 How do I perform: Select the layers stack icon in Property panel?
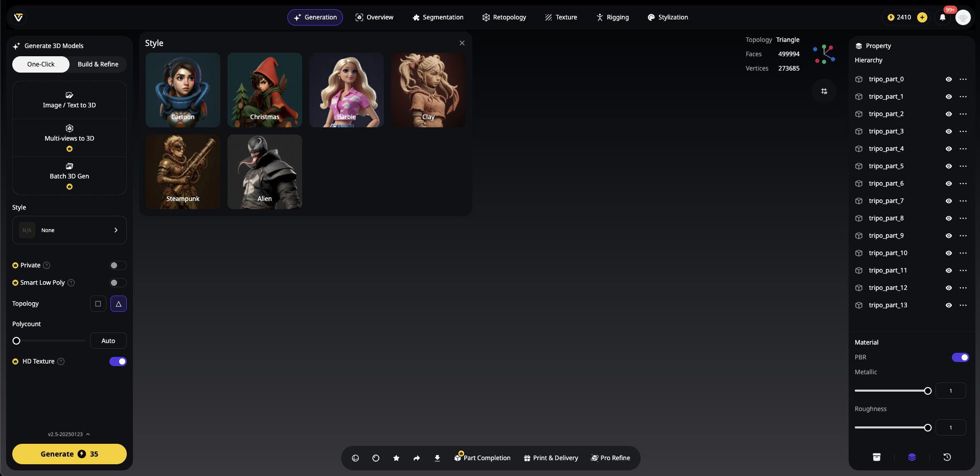(912, 457)
